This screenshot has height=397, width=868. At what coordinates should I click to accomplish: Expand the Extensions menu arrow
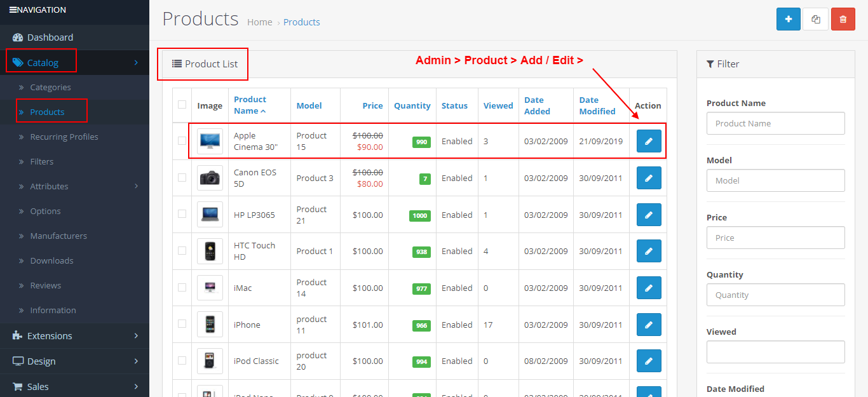click(x=136, y=335)
